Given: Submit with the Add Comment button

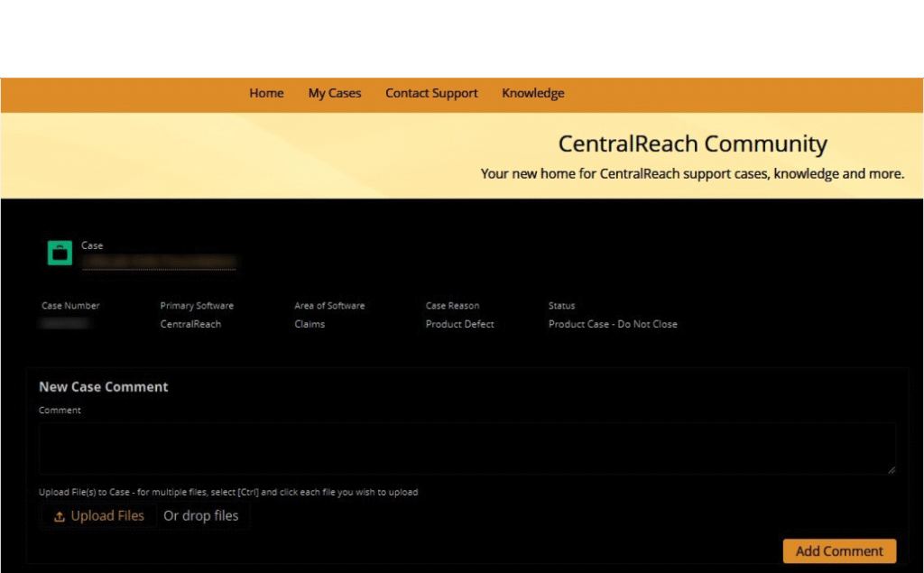Looking at the screenshot, I should (838, 551).
